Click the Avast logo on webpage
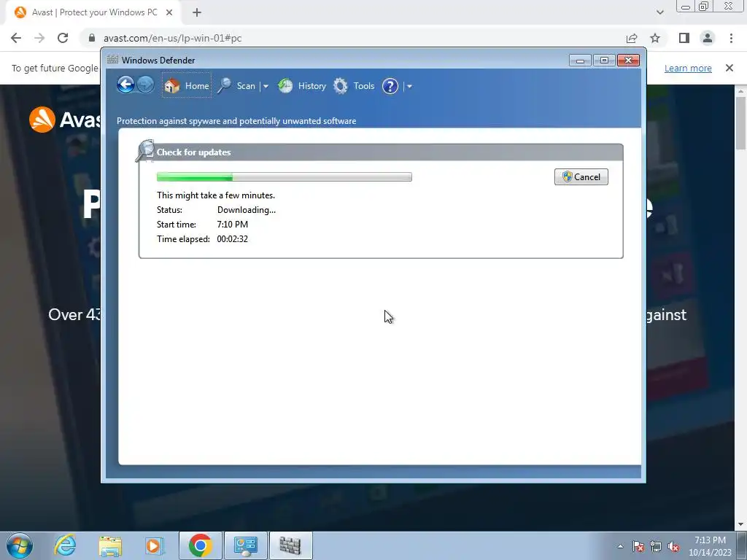Screen dimensions: 747x560 click(x=65, y=120)
